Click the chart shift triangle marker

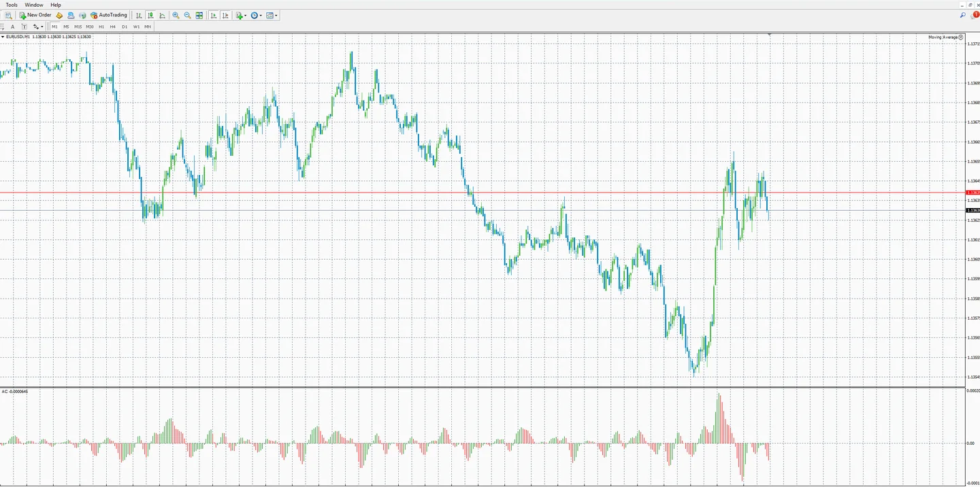coord(769,34)
